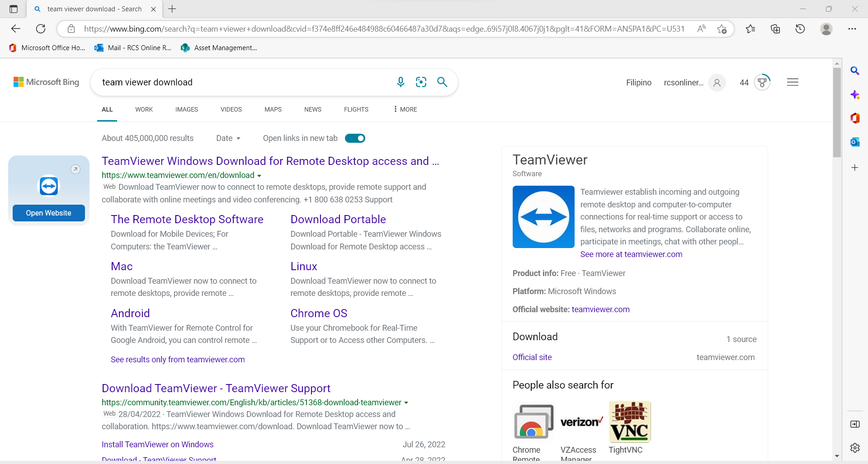The image size is (868, 464).
Task: Open Microsoft Office Ho... bookmark
Action: 47,48
